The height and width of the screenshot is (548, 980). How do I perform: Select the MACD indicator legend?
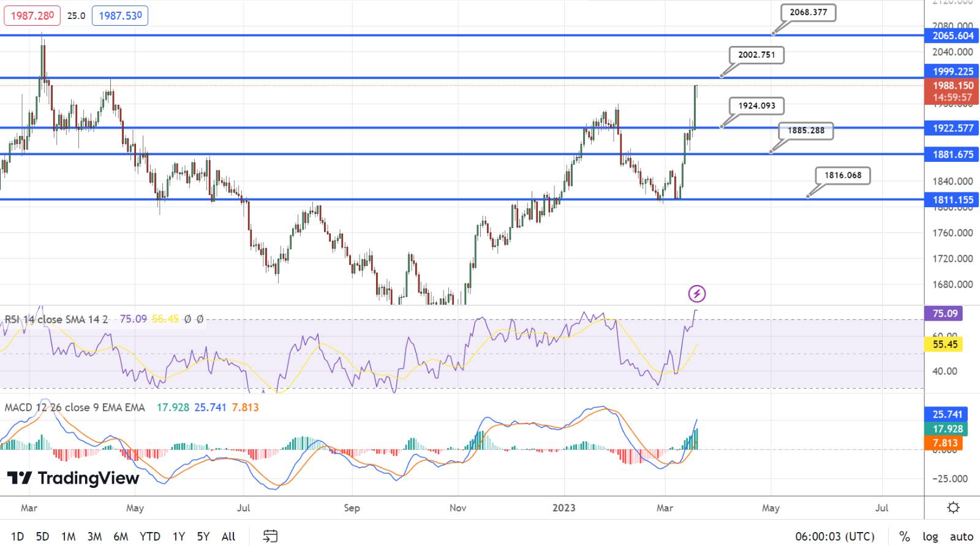coord(75,408)
